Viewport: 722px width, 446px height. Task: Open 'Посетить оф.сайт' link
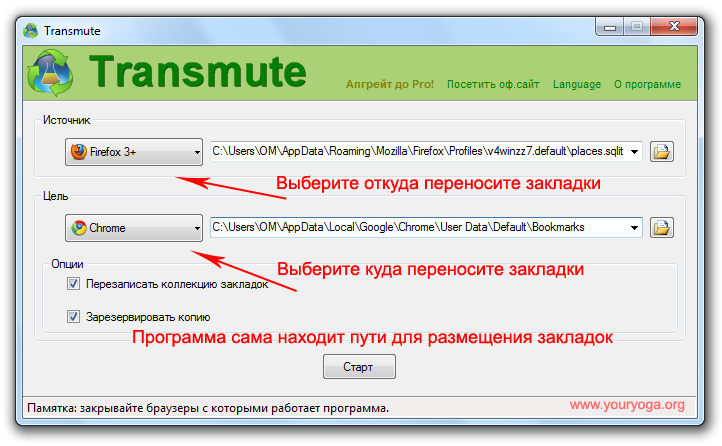[493, 84]
